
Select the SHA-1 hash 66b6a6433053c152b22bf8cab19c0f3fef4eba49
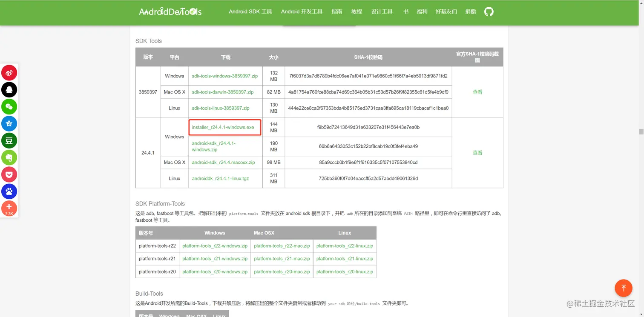(x=368, y=146)
